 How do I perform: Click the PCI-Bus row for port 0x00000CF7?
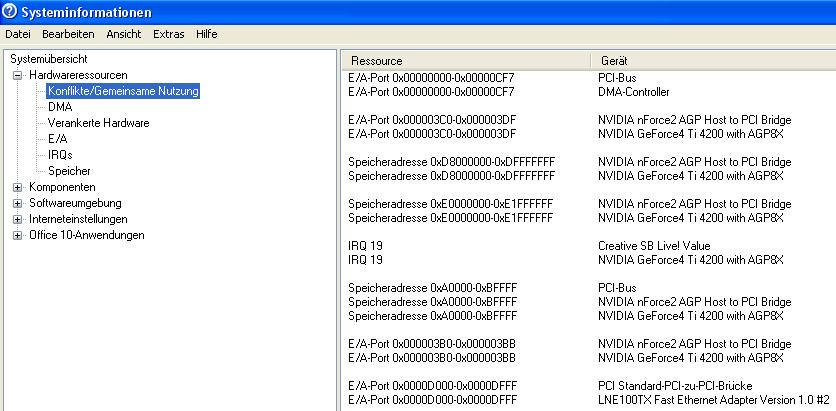click(589, 78)
